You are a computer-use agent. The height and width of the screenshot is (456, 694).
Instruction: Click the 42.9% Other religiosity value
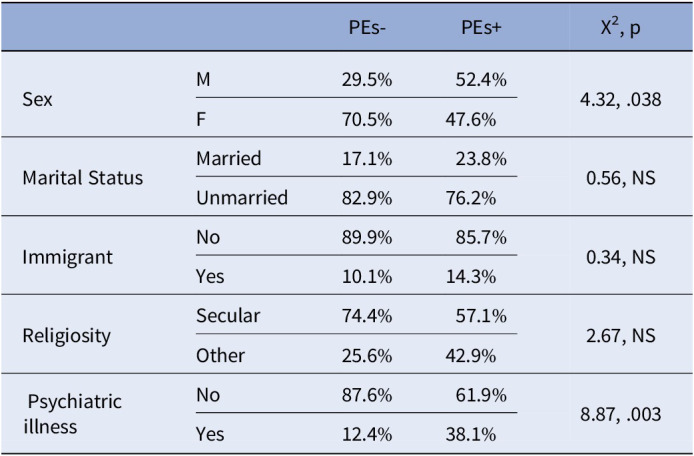pos(470,356)
